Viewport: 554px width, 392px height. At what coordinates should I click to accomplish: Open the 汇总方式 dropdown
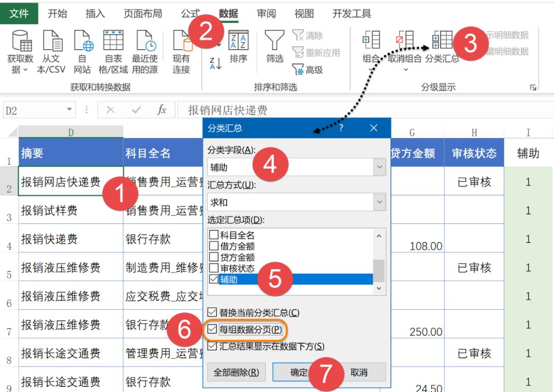378,202
